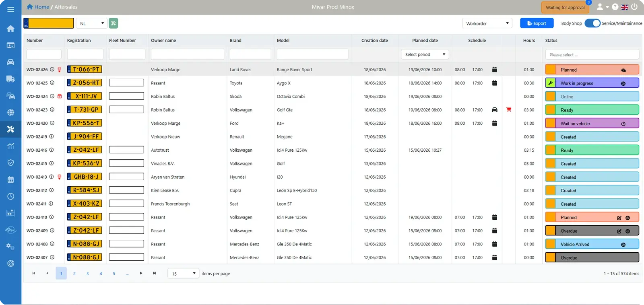
Task: Click the green wrench icon near NL
Action: pyautogui.click(x=114, y=23)
